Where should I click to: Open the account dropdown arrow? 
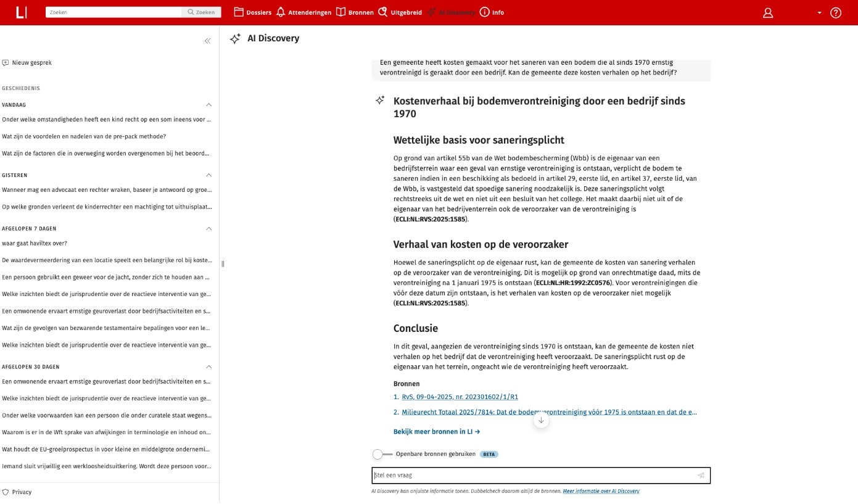point(819,13)
